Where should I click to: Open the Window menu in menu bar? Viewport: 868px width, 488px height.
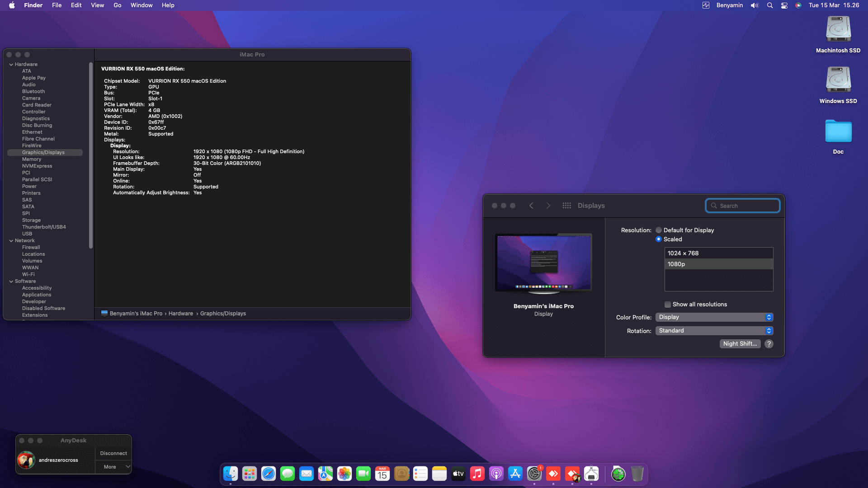pos(142,5)
